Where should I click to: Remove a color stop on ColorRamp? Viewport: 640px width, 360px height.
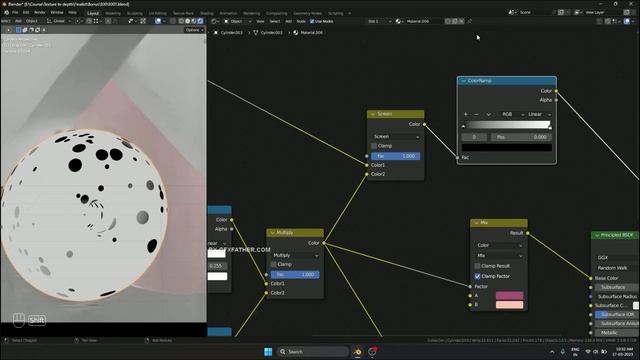tap(476, 114)
